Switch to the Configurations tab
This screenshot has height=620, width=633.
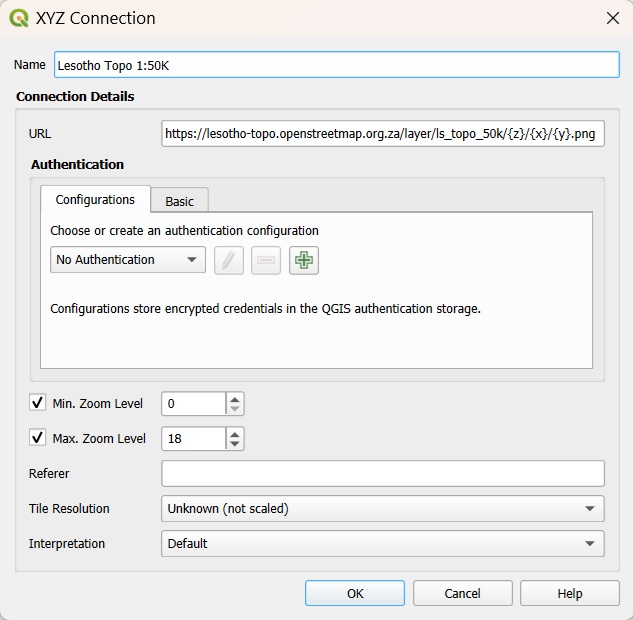pyautogui.click(x=95, y=199)
